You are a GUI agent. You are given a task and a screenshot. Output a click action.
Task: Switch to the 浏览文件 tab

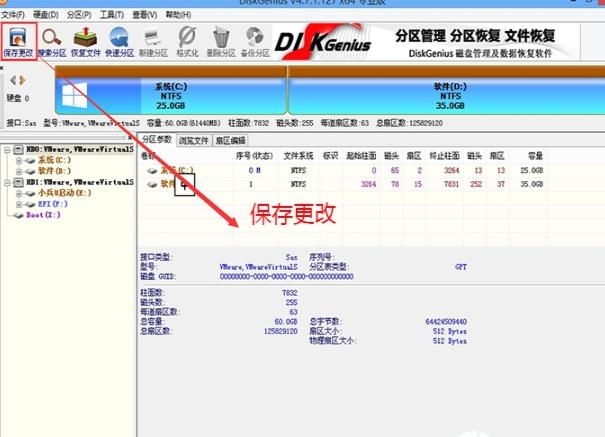(x=193, y=141)
